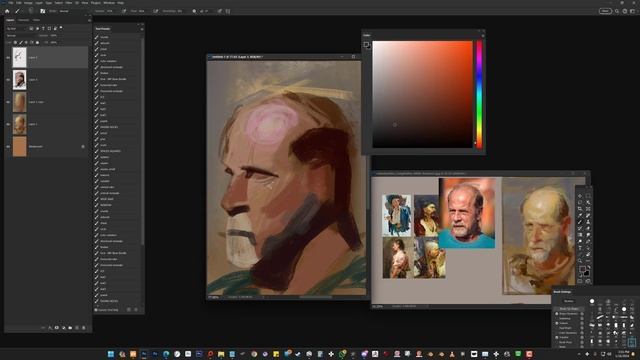The width and height of the screenshot is (640, 360).
Task: Pick a color in the Color panel field
Action: click(422, 94)
